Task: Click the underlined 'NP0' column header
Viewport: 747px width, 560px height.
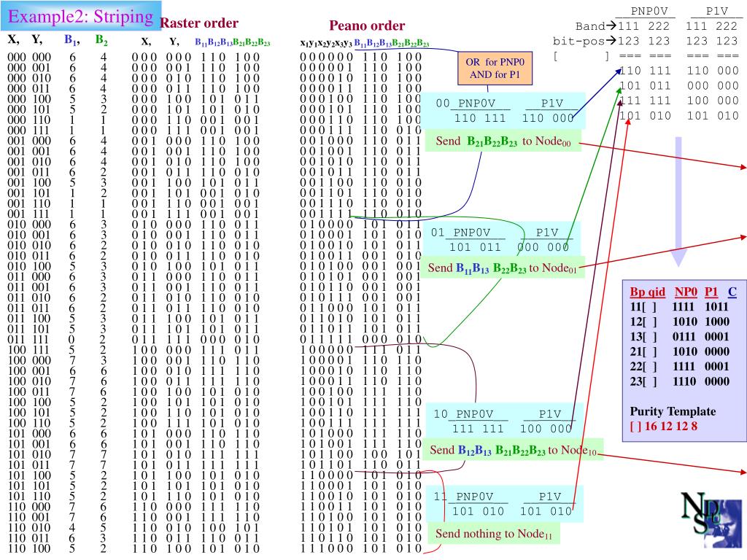Action: tap(686, 292)
